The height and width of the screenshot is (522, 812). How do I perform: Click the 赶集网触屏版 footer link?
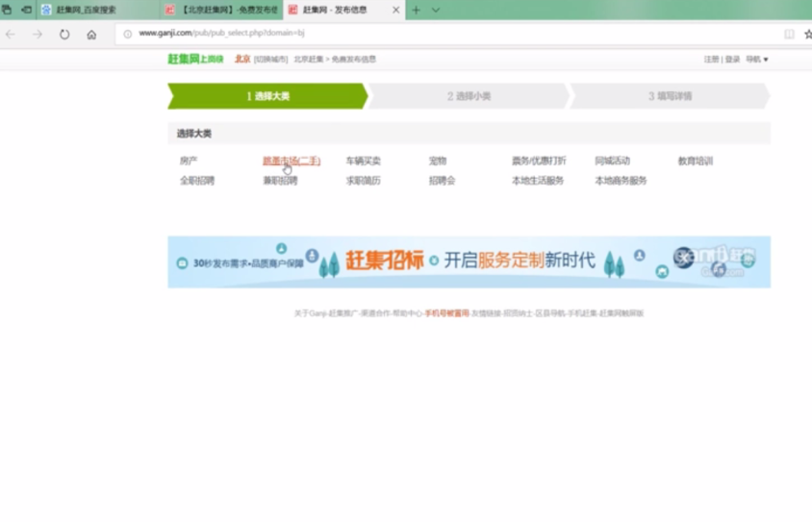point(622,313)
